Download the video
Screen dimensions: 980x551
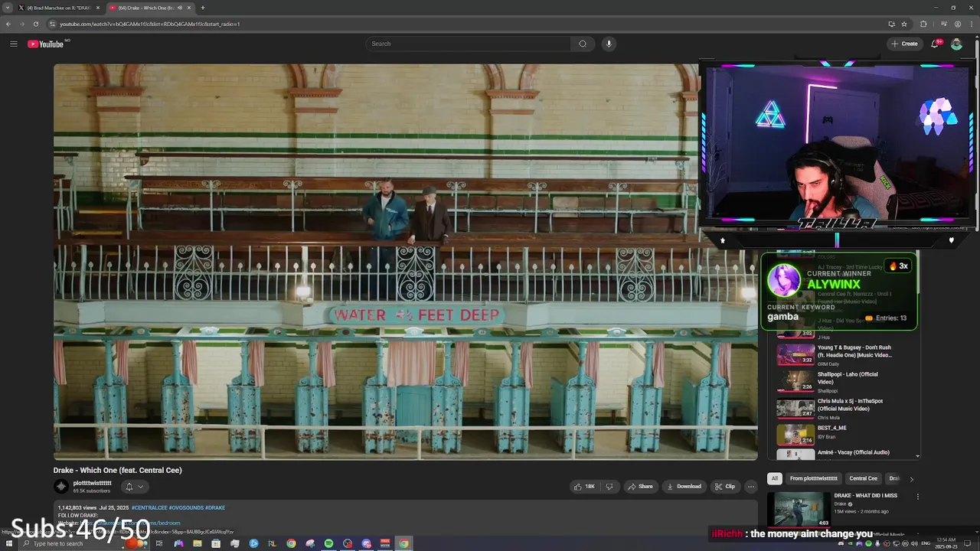684,486
